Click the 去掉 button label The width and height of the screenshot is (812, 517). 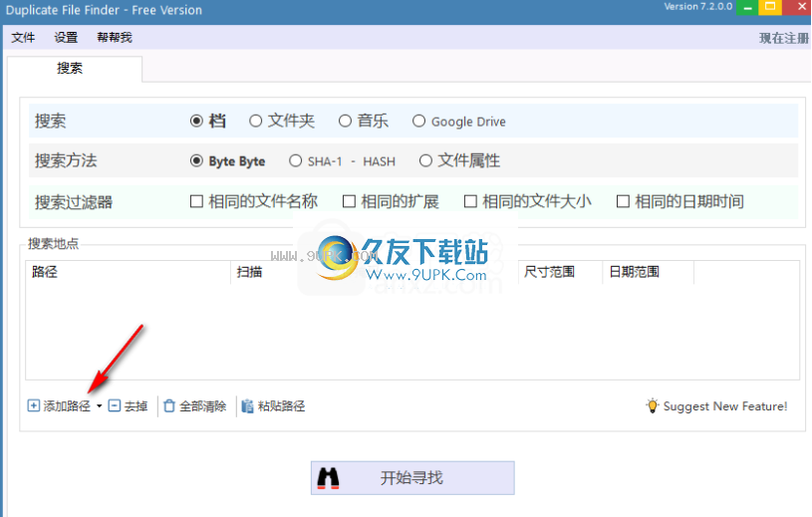[x=135, y=406]
